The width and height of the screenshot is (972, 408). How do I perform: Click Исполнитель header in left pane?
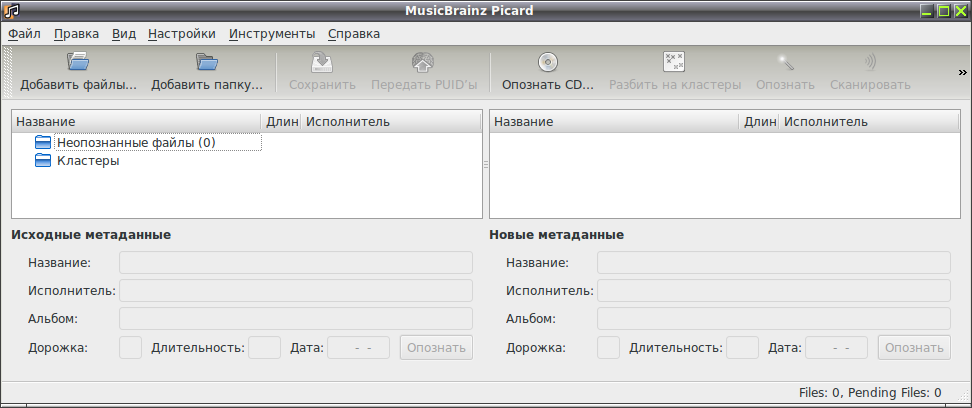tap(391, 122)
